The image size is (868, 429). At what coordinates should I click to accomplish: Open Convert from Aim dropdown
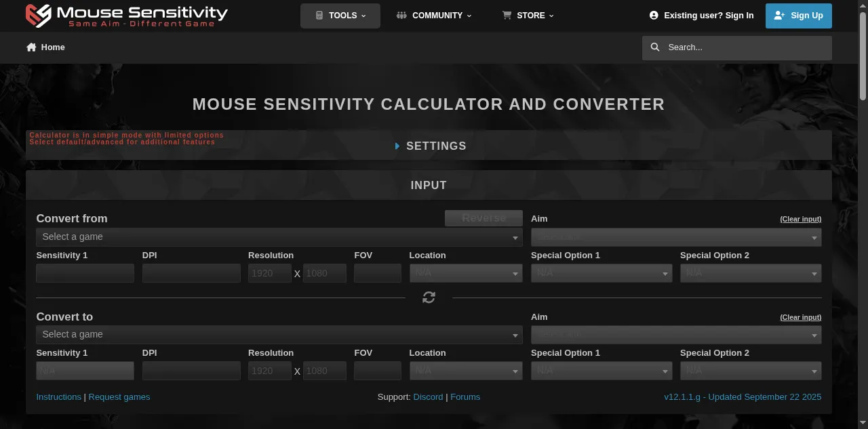click(676, 237)
